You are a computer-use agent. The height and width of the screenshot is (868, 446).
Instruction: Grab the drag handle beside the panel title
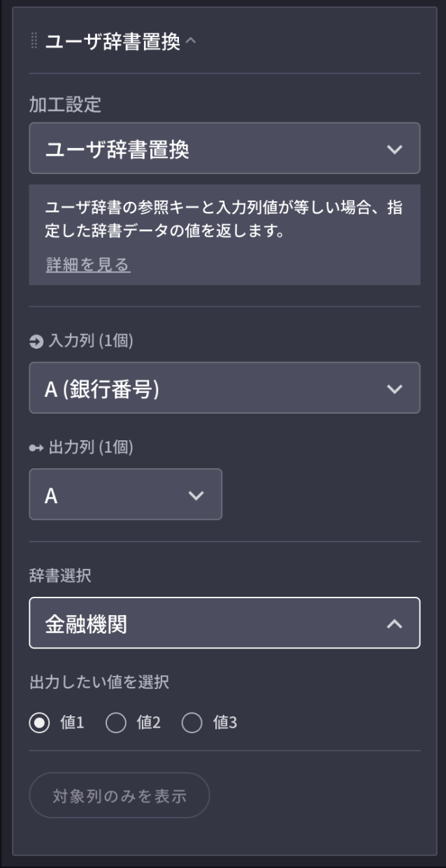(x=34, y=41)
